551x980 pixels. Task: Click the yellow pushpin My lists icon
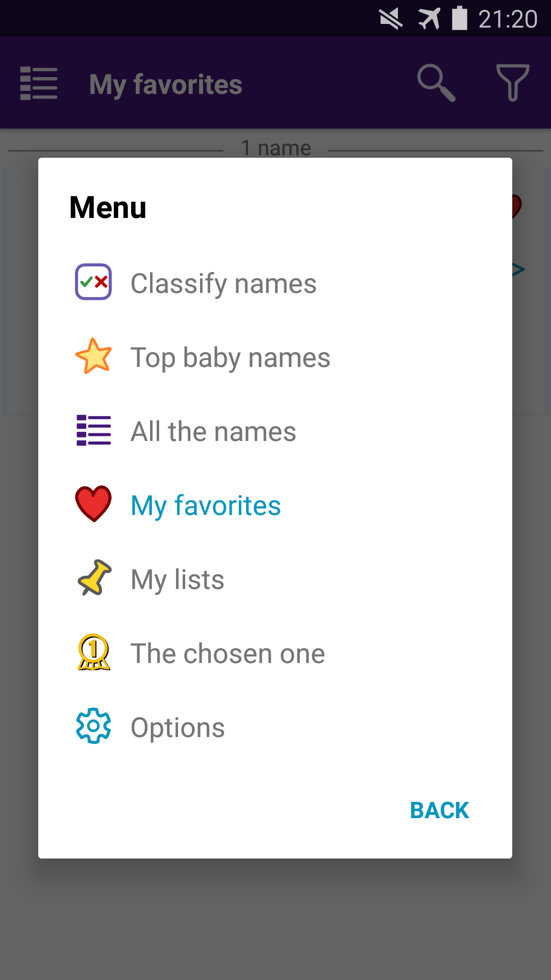pos(94,578)
